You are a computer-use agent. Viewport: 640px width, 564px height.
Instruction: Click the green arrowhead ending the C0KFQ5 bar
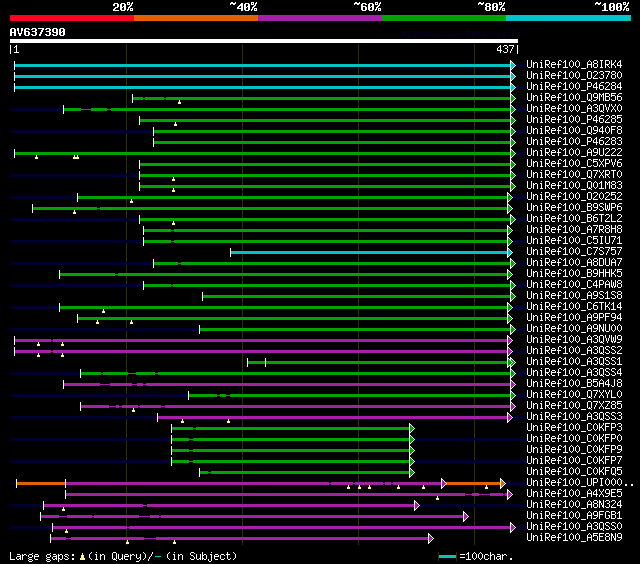coord(411,472)
